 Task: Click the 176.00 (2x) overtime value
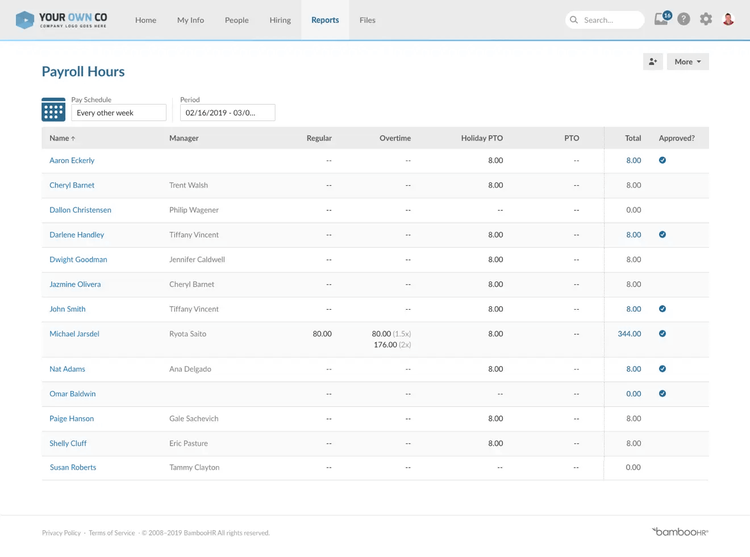pos(392,345)
